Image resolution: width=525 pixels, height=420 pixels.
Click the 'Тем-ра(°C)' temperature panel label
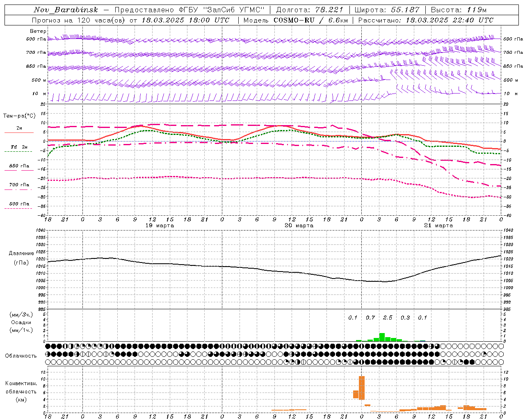point(19,116)
